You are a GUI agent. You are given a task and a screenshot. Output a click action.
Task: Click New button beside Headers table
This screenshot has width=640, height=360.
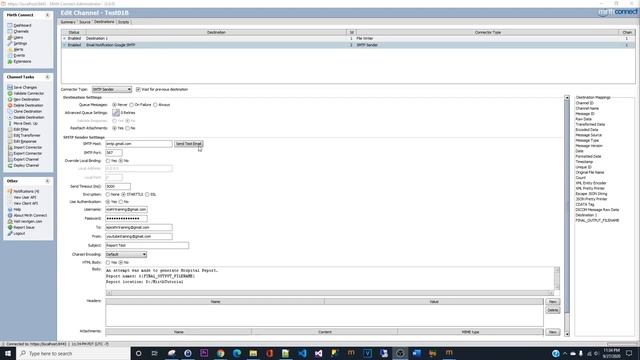pyautogui.click(x=553, y=302)
